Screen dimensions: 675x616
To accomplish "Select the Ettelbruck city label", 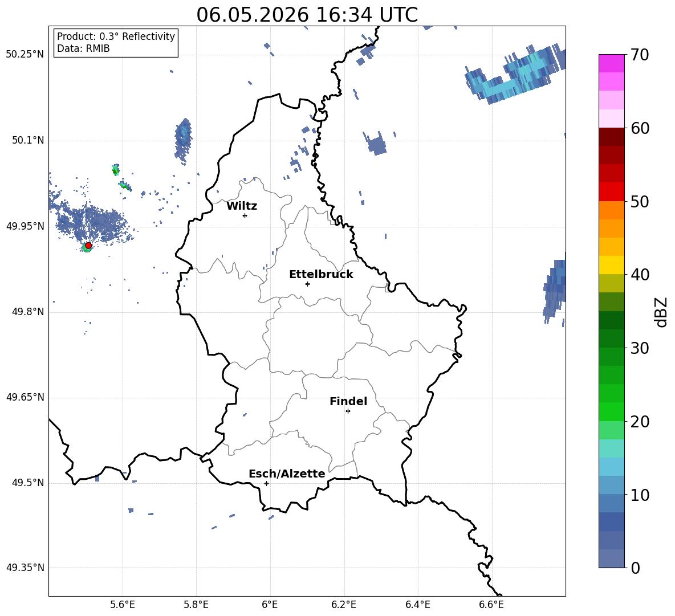I will point(321,275).
